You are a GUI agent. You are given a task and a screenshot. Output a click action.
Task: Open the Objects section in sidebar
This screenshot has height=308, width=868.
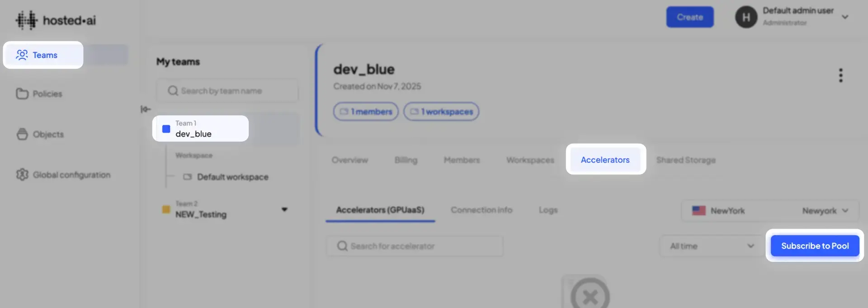pos(40,134)
